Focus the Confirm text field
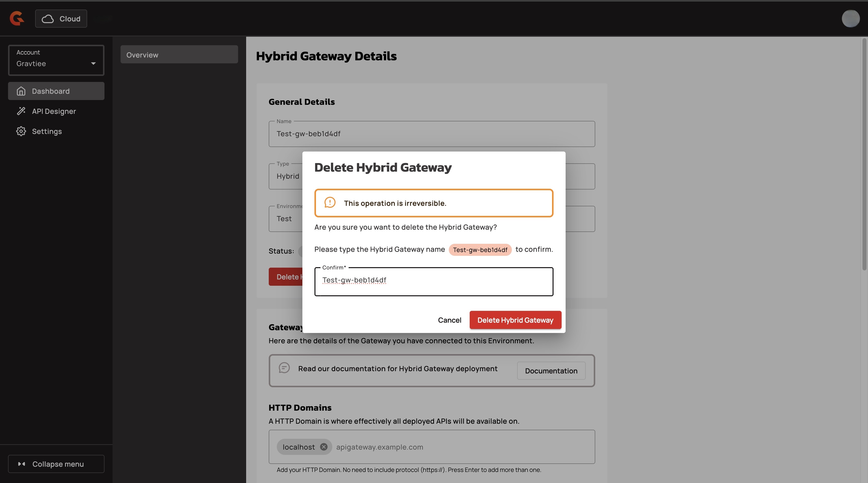This screenshot has width=868, height=483. coord(433,281)
